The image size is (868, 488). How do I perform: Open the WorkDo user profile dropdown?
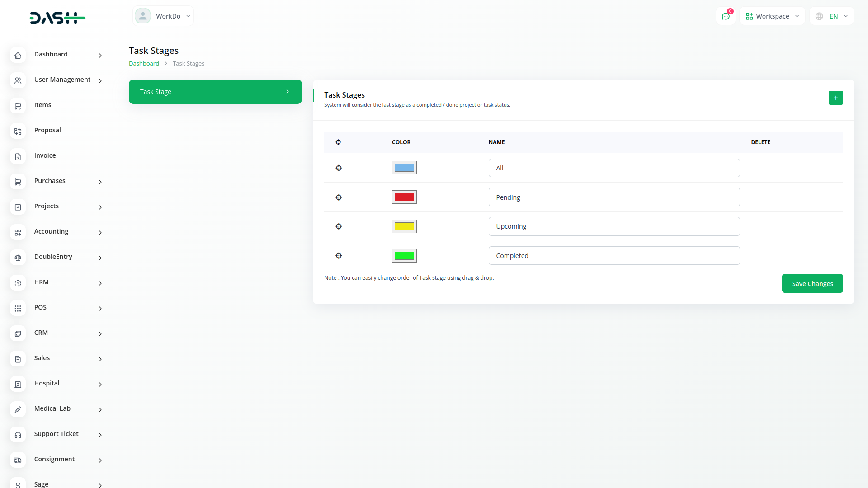163,16
